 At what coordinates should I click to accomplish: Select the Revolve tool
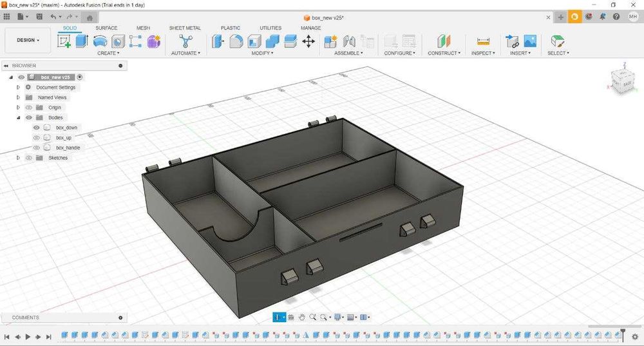coord(100,41)
